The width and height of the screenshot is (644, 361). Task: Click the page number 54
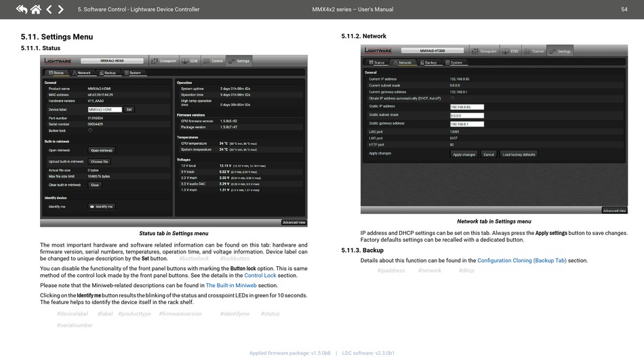pos(624,9)
